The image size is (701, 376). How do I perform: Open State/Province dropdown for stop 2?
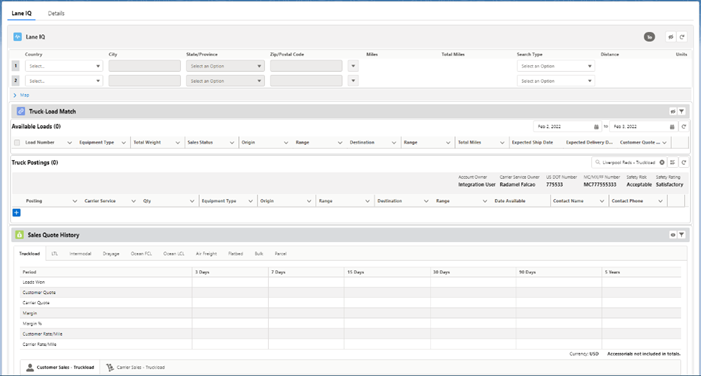[225, 81]
